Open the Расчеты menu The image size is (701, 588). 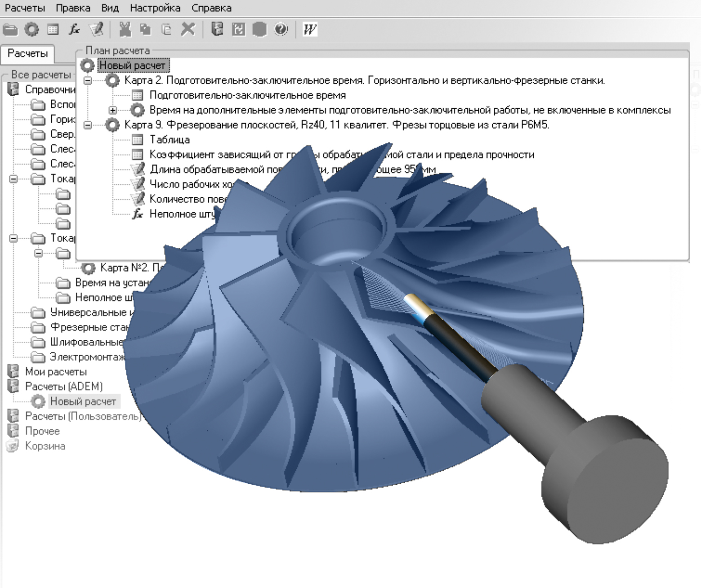pos(25,8)
